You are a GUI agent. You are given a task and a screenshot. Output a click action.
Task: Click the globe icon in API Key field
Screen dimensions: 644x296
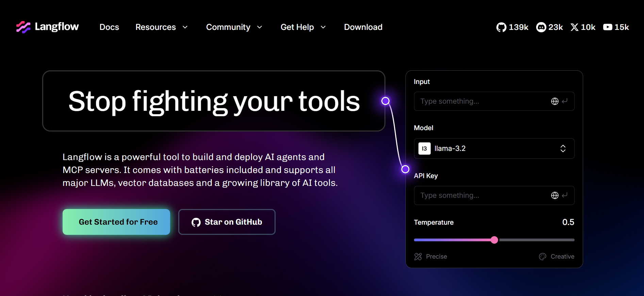(x=555, y=195)
